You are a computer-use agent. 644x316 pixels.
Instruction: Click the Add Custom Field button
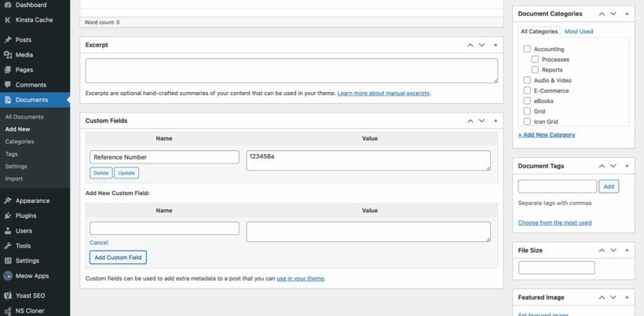118,258
